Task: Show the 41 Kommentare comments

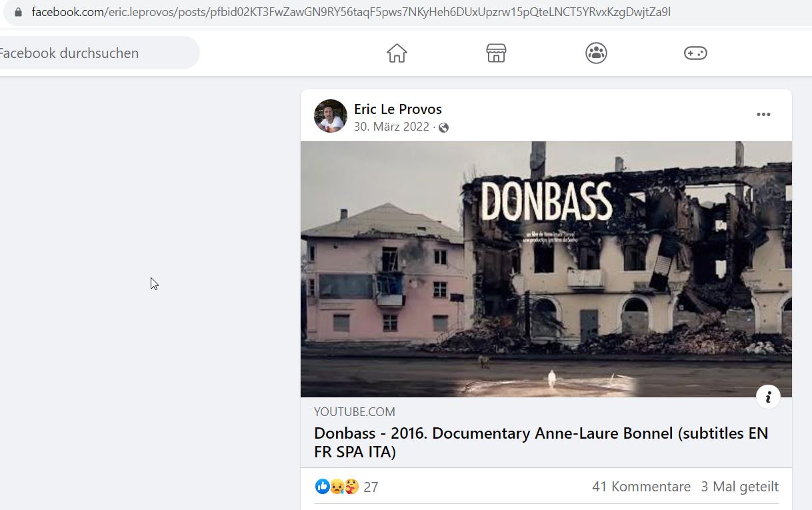Action: coord(641,487)
